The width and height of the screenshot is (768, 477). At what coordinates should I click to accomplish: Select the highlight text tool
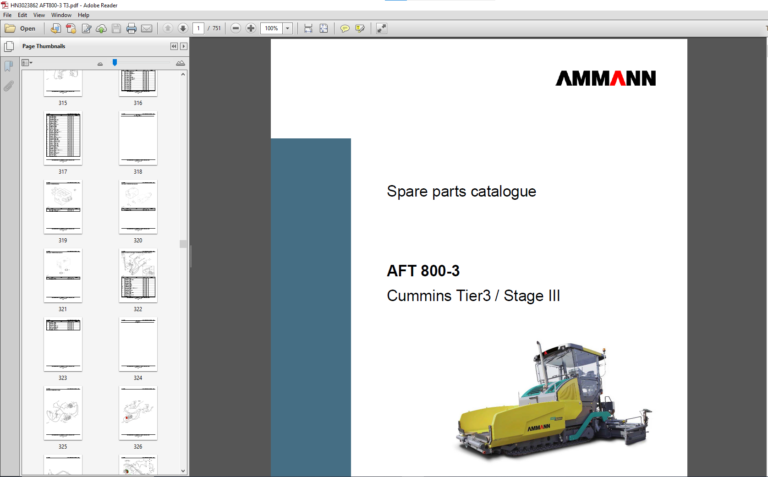pyautogui.click(x=359, y=28)
